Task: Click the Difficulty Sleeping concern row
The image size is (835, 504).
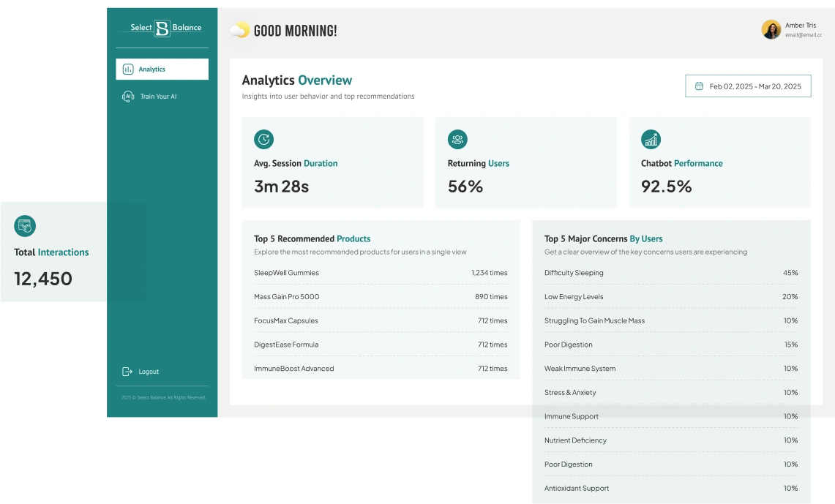Action: (670, 273)
